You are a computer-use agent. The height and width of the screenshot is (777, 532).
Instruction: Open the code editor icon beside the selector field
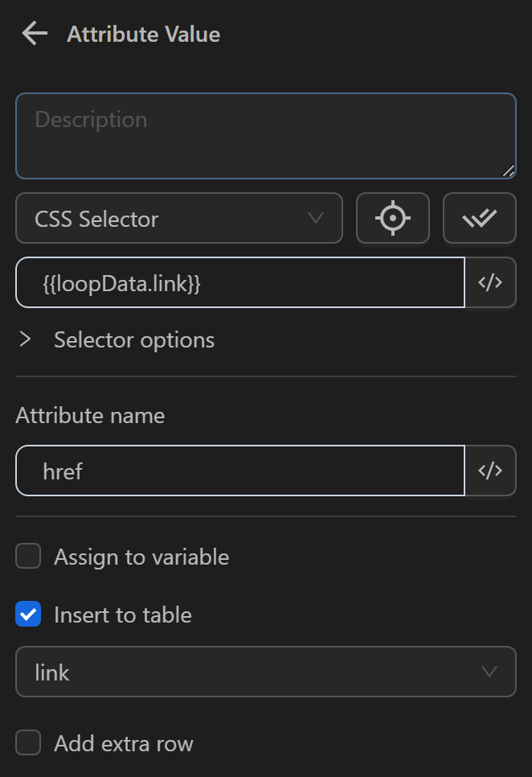(x=490, y=282)
